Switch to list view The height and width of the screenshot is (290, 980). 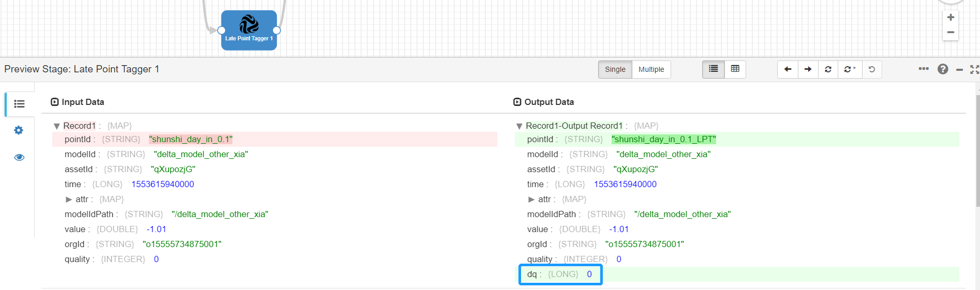click(x=713, y=69)
